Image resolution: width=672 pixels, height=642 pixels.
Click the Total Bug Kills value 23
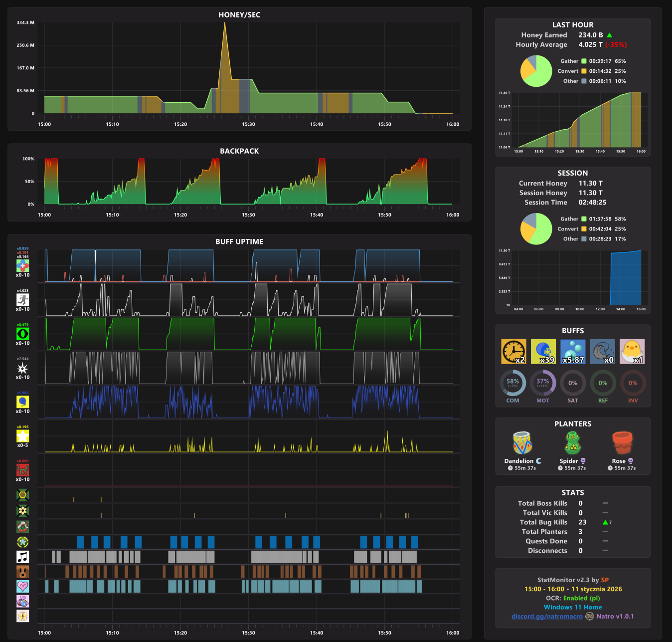coord(582,522)
